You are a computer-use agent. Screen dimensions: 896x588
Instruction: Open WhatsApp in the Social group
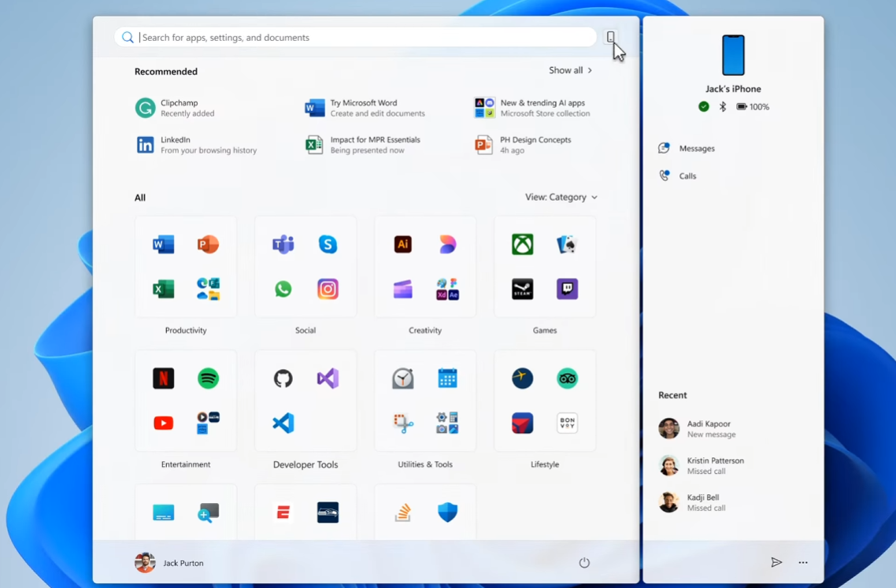pyautogui.click(x=283, y=289)
